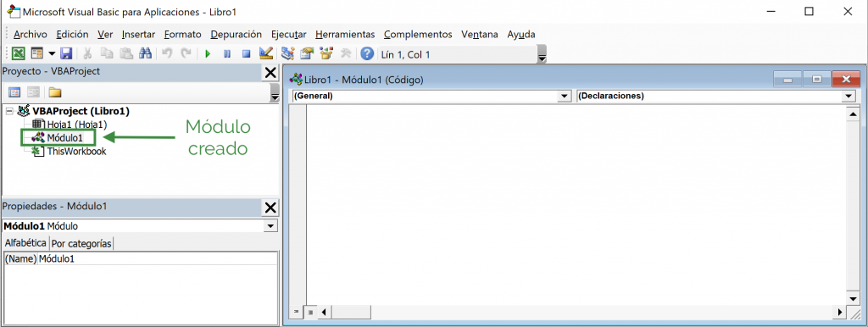Open the Archivo menu

pos(31,34)
